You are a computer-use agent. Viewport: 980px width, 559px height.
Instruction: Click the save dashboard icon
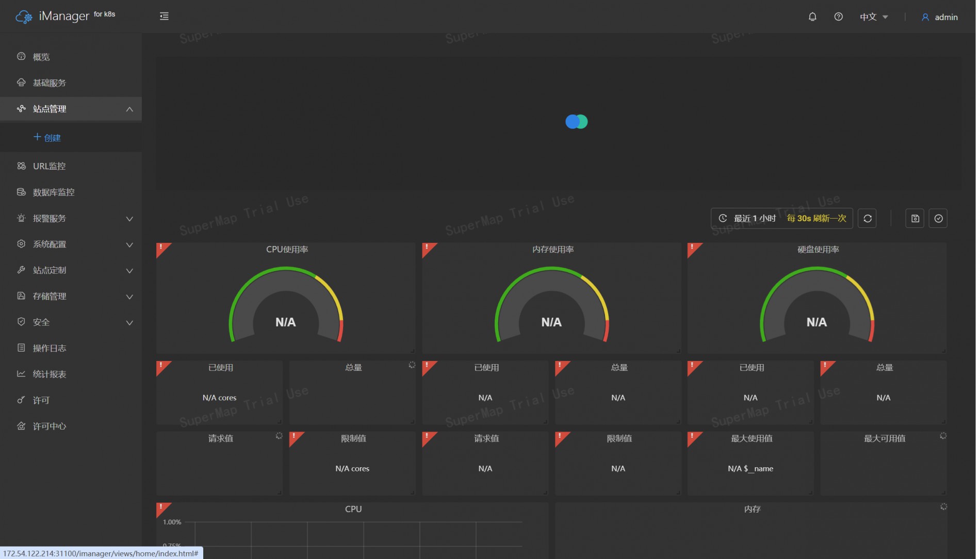(915, 219)
